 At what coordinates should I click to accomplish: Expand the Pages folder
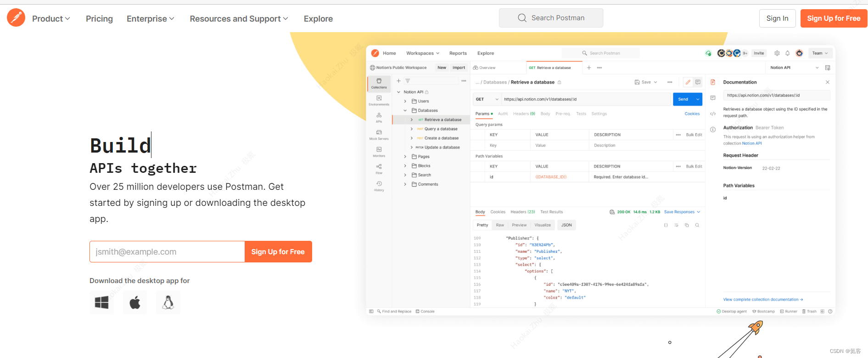coord(405,157)
